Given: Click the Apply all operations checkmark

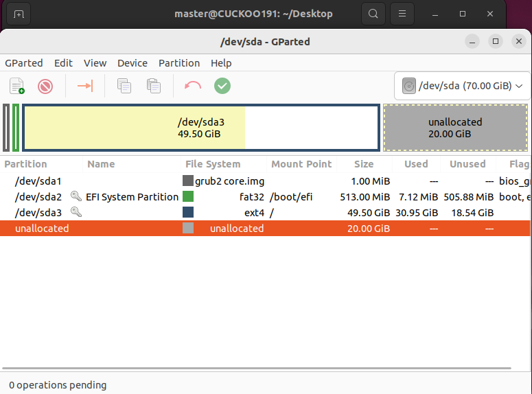Looking at the screenshot, I should pyautogui.click(x=222, y=86).
